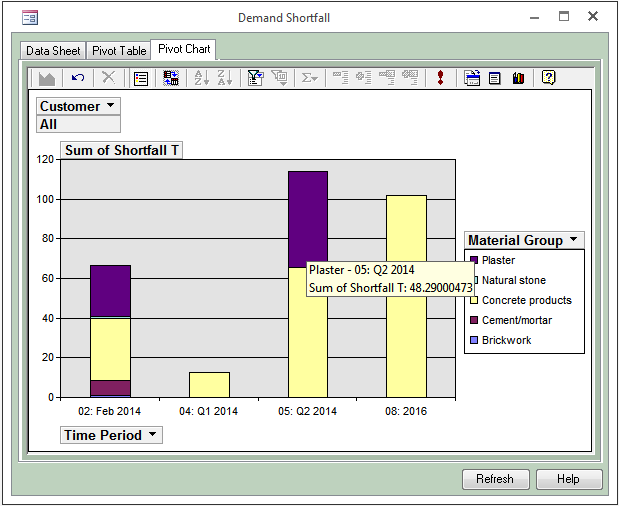Image resolution: width=619 pixels, height=506 pixels.
Task: Click the form icon in title bar
Action: coord(30,18)
